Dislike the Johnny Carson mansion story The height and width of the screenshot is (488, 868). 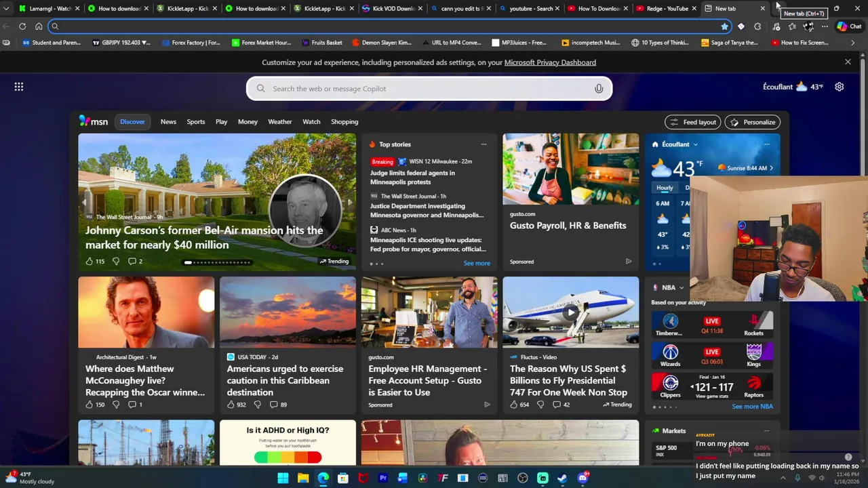116,261
